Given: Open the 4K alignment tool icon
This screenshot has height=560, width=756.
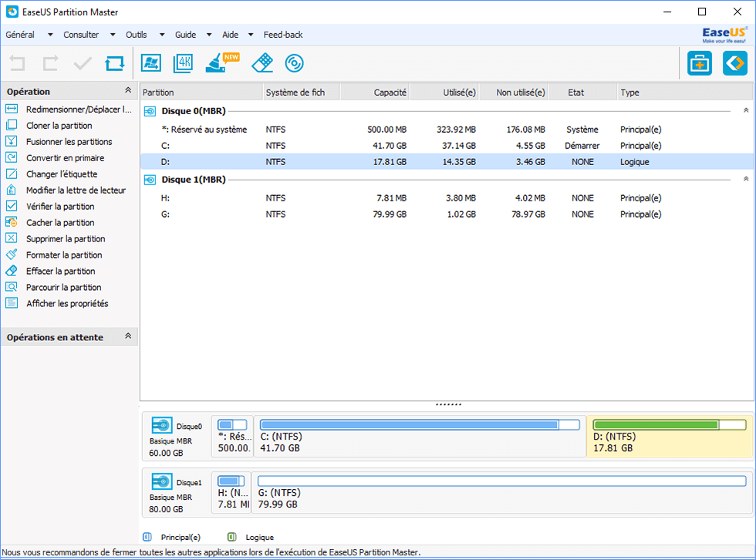Looking at the screenshot, I should 184,63.
